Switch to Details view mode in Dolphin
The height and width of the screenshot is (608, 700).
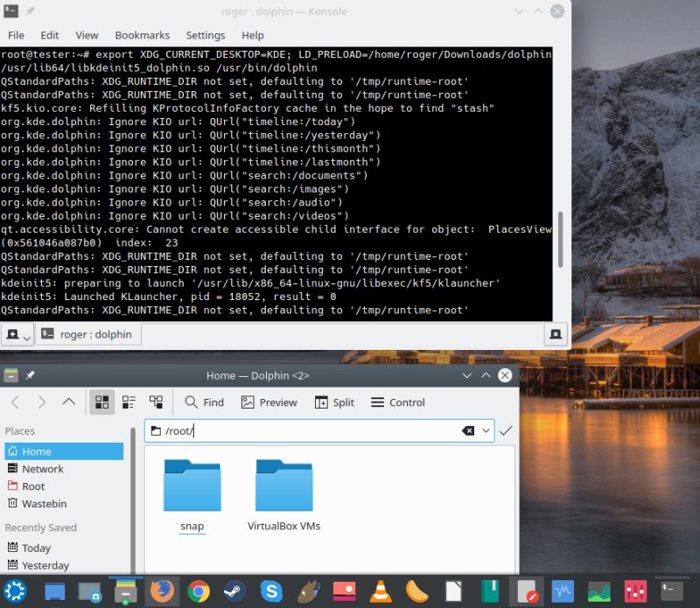click(157, 402)
